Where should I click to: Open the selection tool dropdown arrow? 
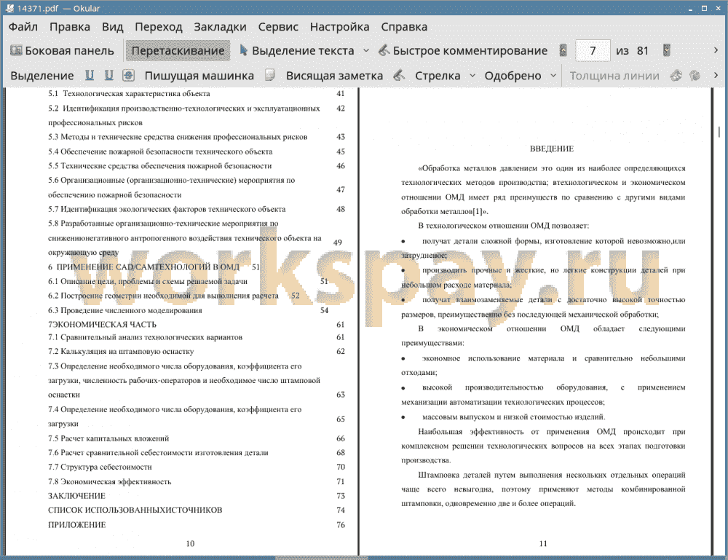366,51
